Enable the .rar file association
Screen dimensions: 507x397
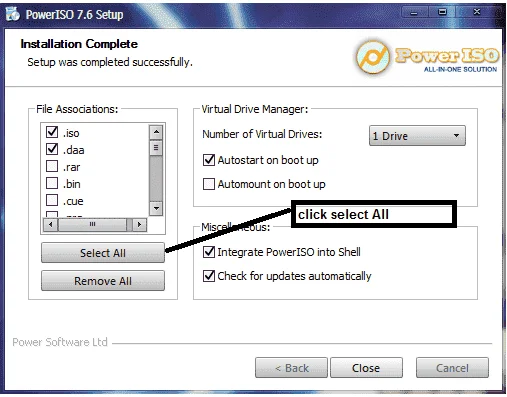click(52, 166)
